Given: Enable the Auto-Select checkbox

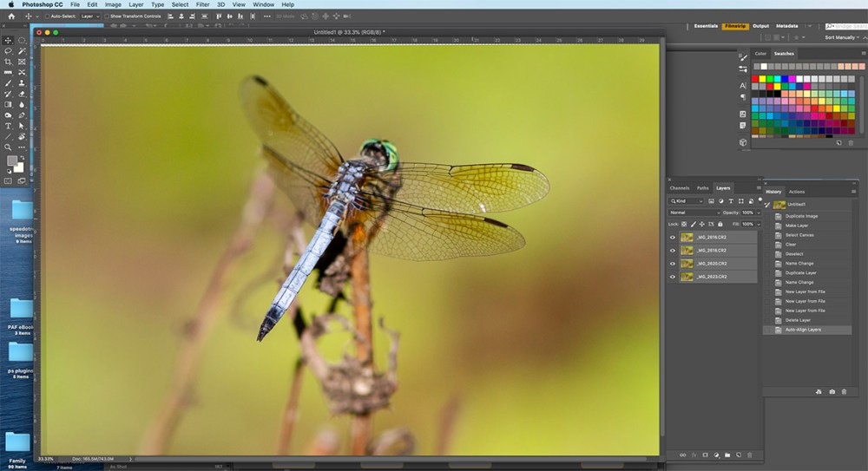Looking at the screenshot, I should pyautogui.click(x=47, y=16).
